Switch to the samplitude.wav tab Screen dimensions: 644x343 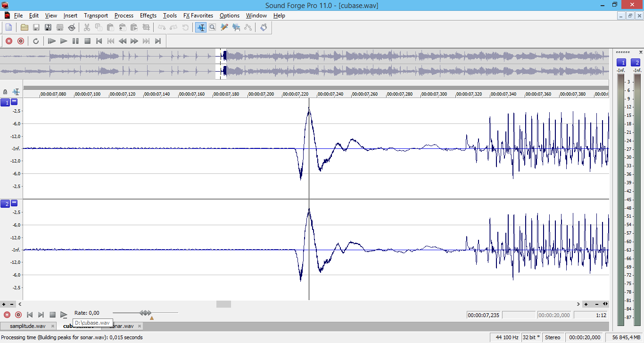click(x=27, y=326)
